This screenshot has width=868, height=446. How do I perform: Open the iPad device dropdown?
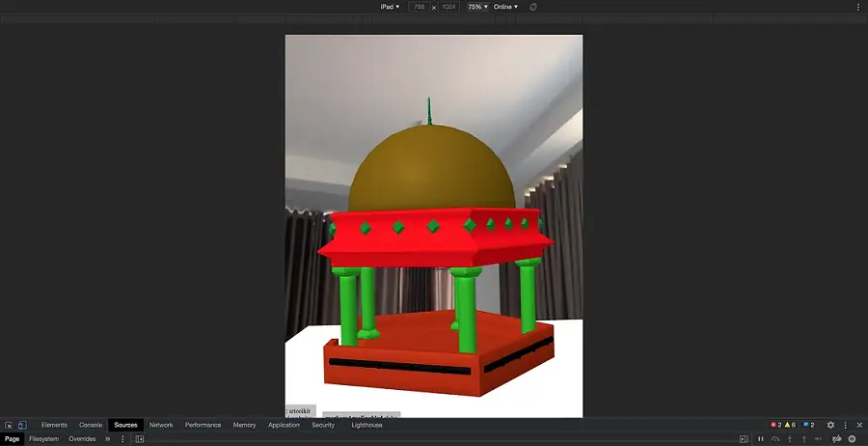coord(391,7)
